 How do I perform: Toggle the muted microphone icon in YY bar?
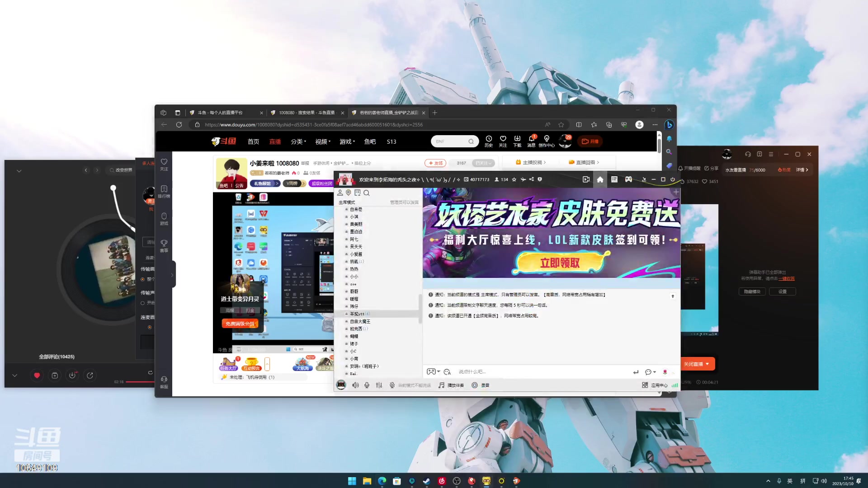tap(392, 385)
